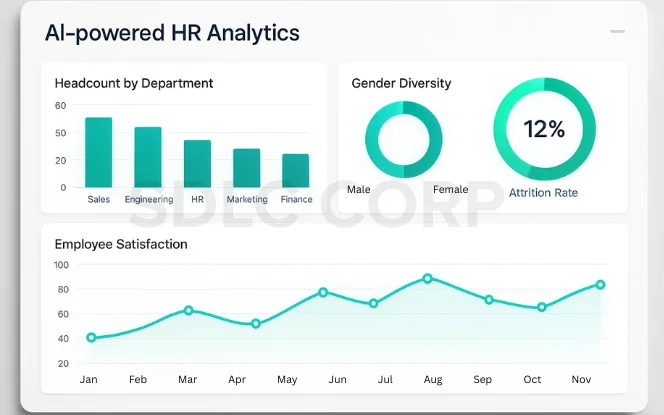Select the Finance headcount bar
This screenshot has height=415, width=664.
pyautogui.click(x=295, y=170)
